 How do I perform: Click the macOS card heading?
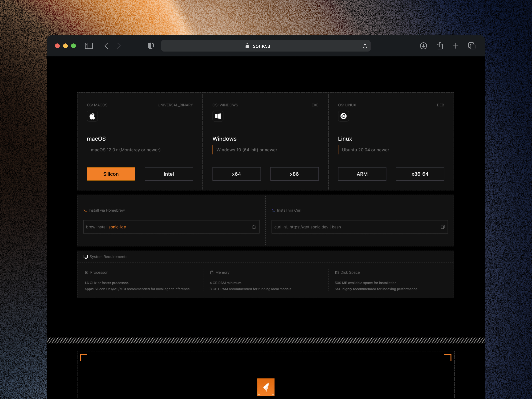96,139
